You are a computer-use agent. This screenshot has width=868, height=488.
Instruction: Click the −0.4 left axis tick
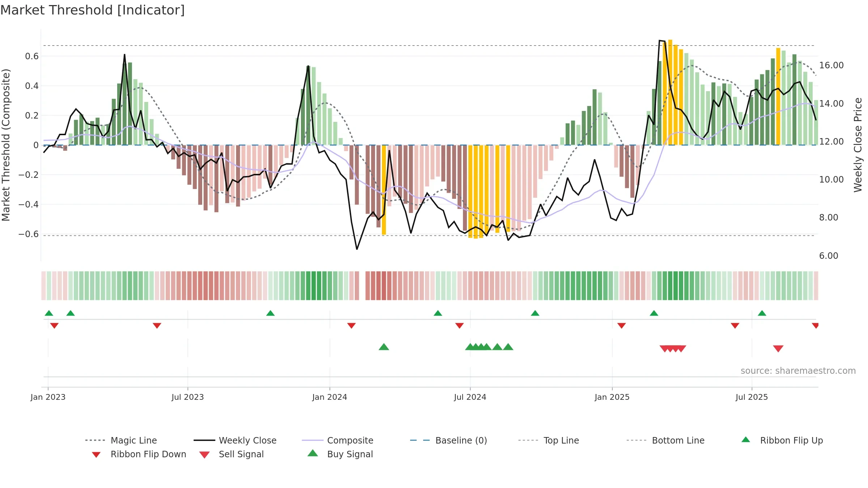29,204
